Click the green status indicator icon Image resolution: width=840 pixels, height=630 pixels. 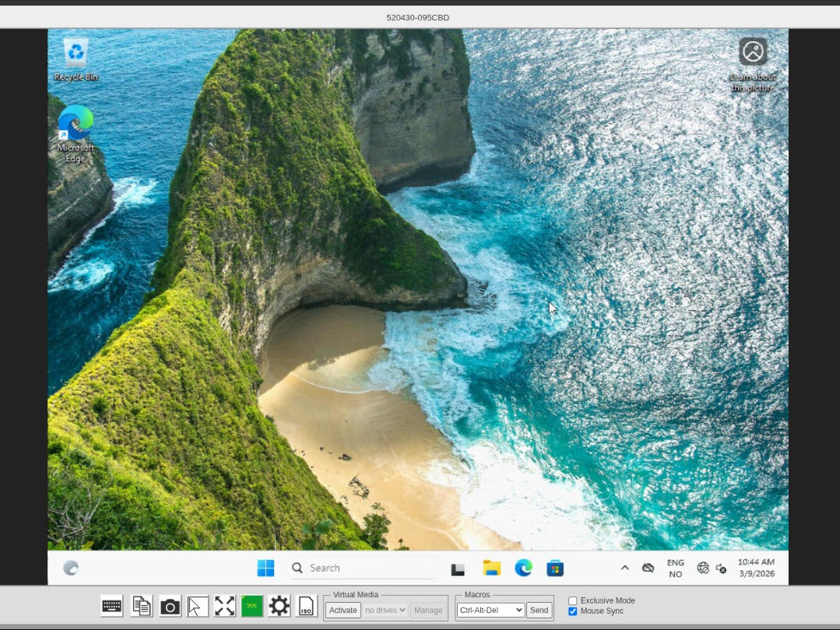(251, 606)
